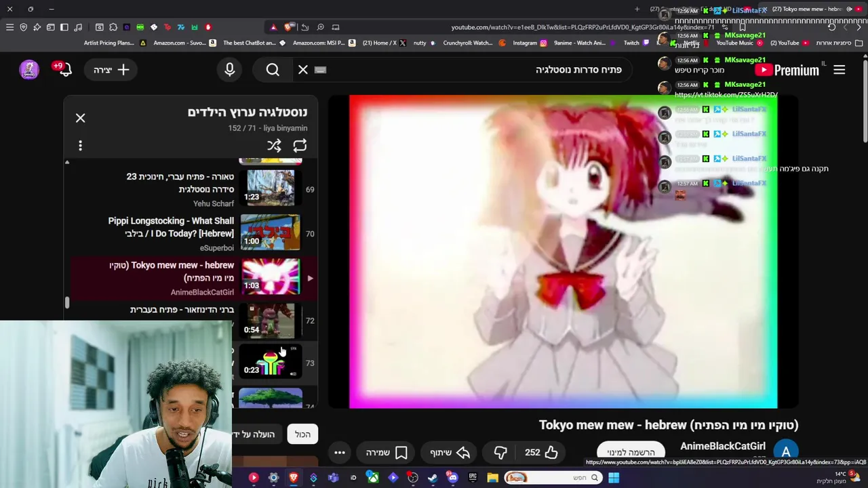Play Barney the dinosaur thumbnail item 72
The image size is (868, 488).
pos(270,321)
